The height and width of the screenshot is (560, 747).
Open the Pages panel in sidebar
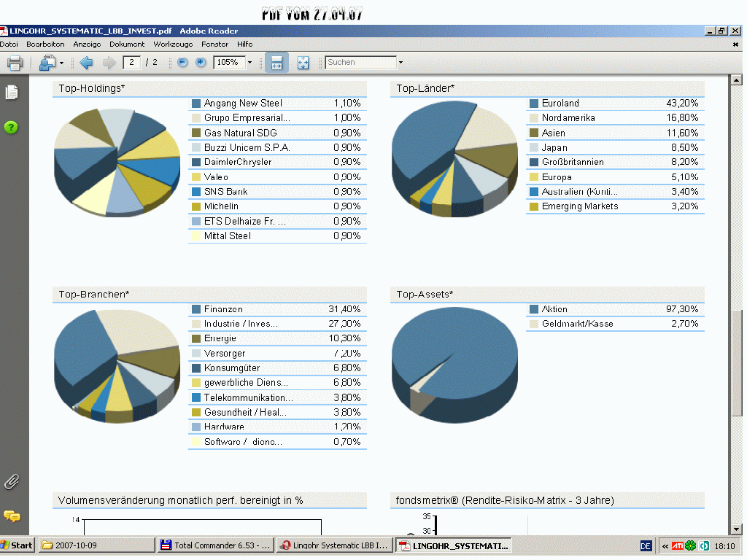click(12, 92)
